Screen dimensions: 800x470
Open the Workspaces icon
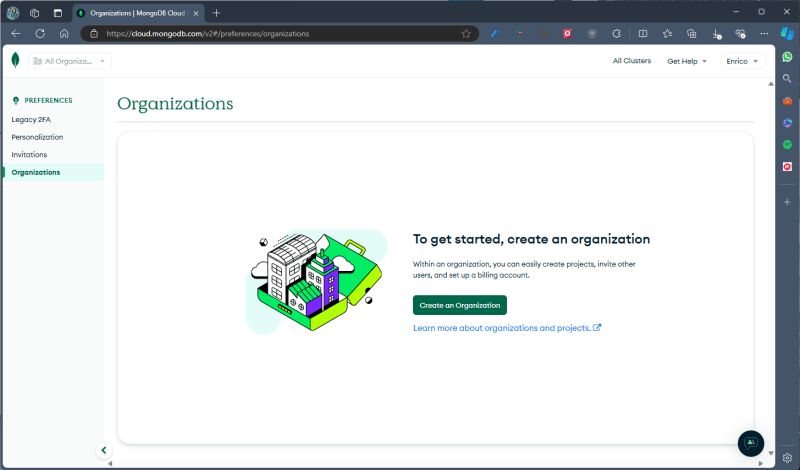point(34,13)
